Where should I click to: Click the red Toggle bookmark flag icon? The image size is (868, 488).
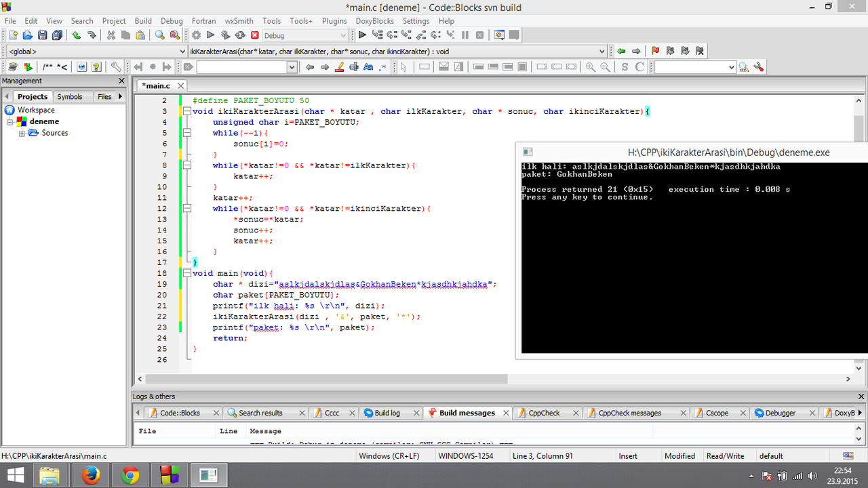point(655,51)
